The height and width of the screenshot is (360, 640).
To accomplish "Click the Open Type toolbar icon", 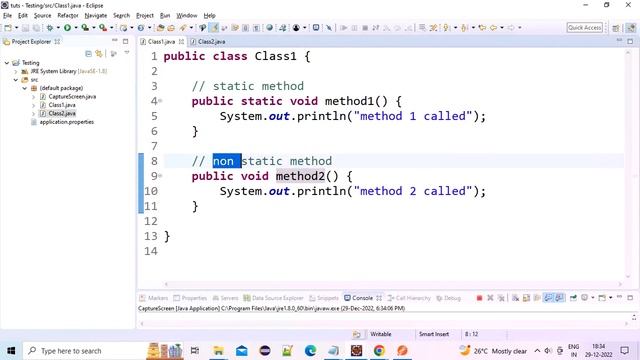I will pos(160,28).
